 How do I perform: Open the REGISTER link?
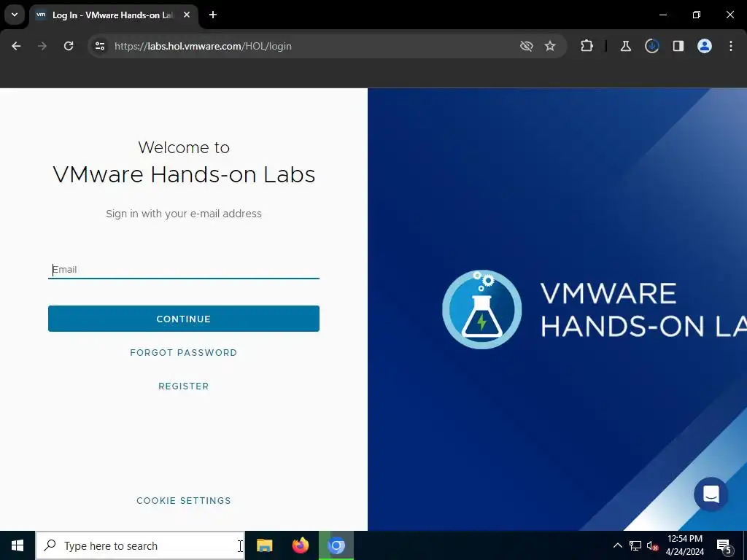pyautogui.click(x=184, y=386)
